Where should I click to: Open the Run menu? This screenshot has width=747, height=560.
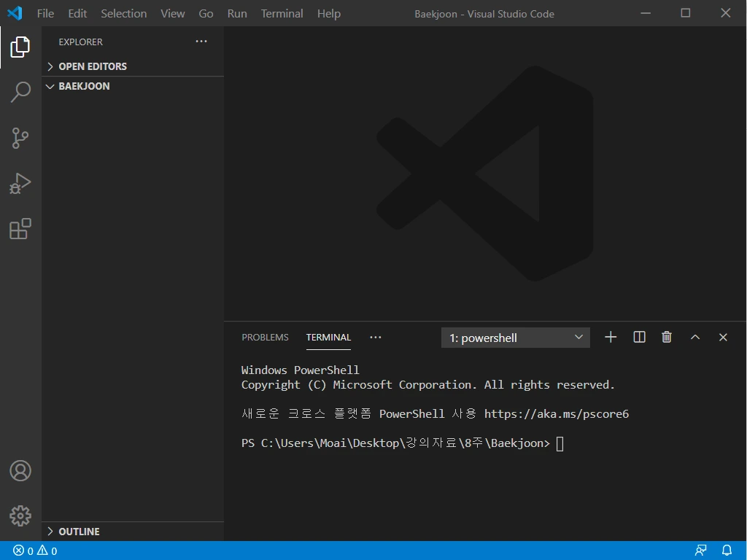[237, 13]
